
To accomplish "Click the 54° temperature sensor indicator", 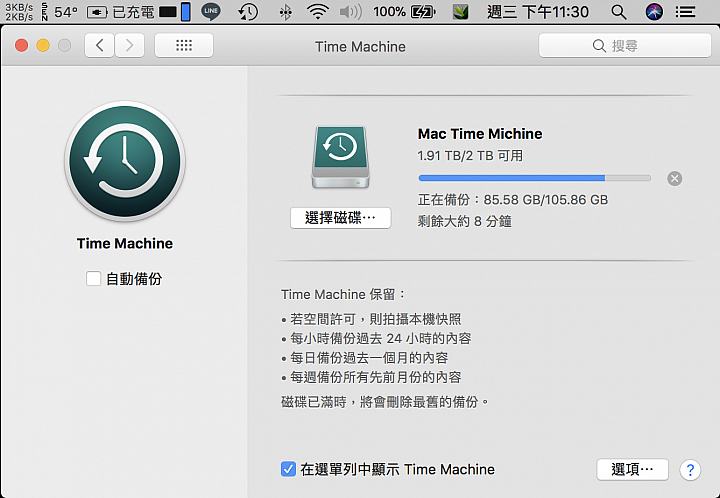I will [60, 11].
